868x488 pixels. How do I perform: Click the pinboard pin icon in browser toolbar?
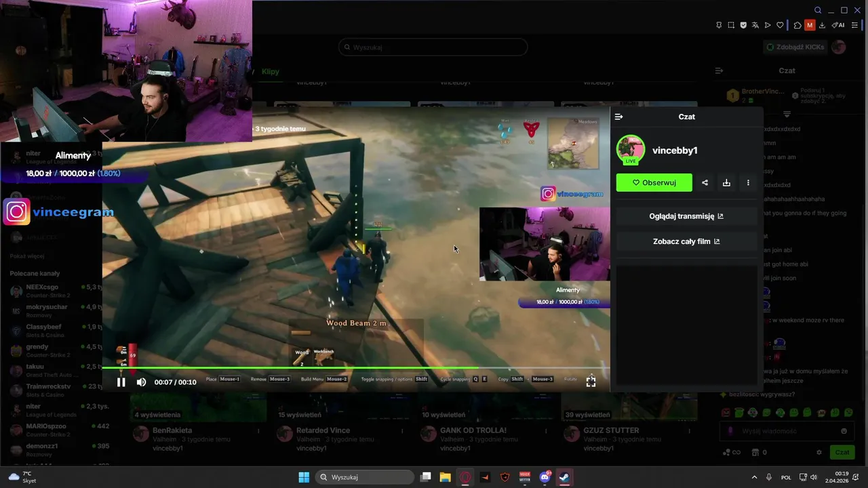[719, 25]
